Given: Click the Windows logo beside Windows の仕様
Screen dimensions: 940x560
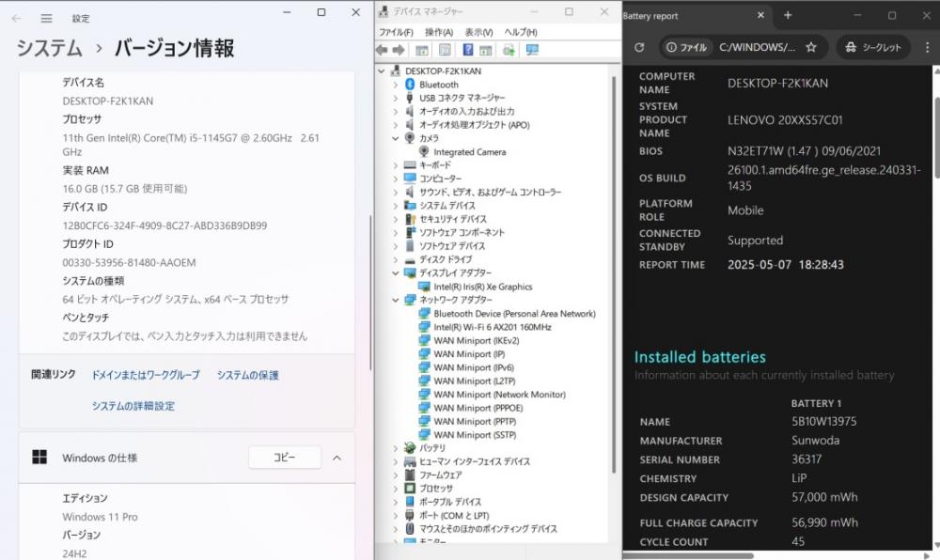Looking at the screenshot, I should [39, 458].
